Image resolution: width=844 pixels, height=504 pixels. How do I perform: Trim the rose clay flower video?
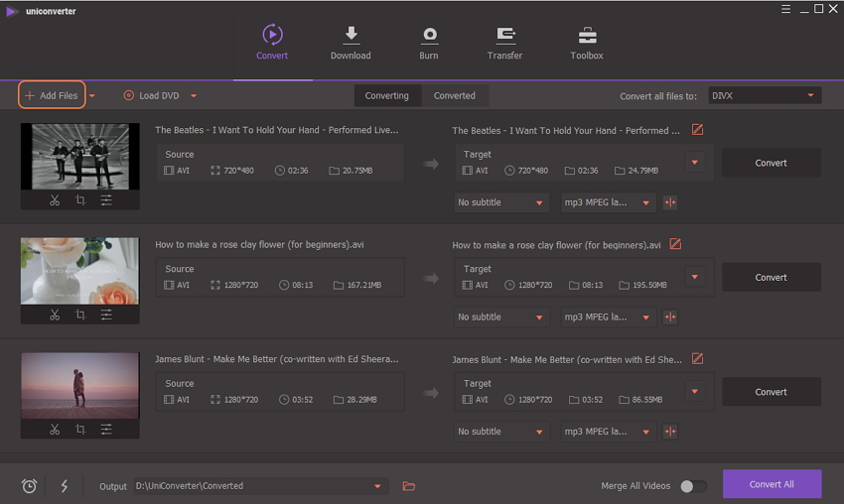click(55, 315)
